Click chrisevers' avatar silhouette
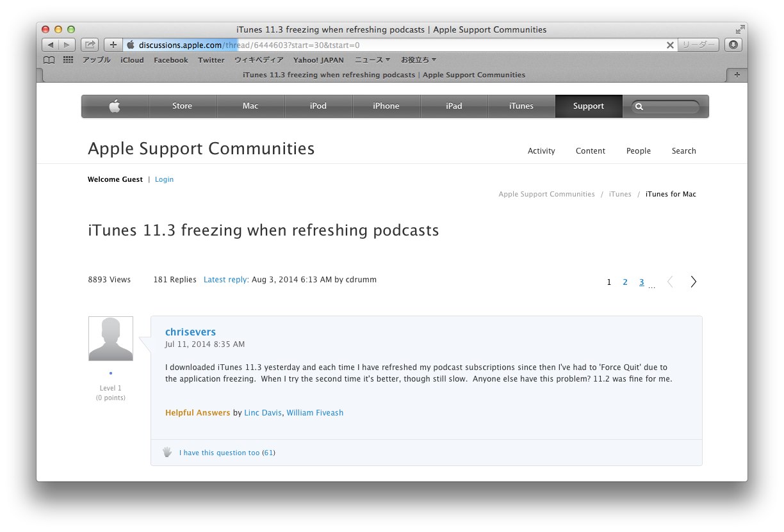The width and height of the screenshot is (784, 532). pos(111,339)
